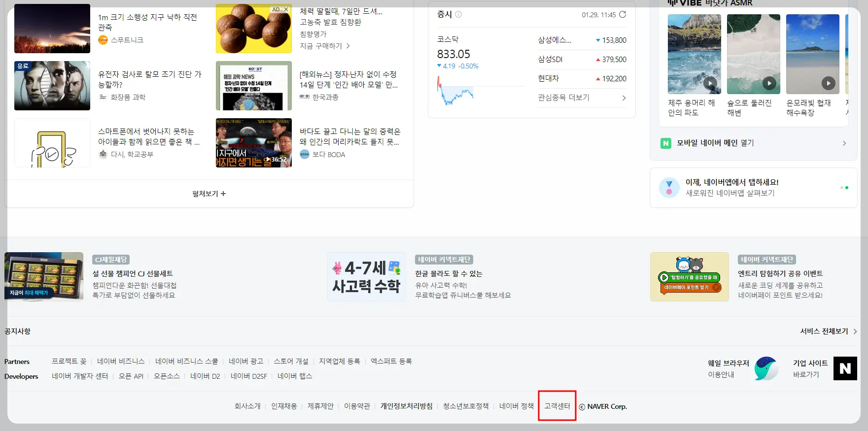This screenshot has width=868, height=431.
Task: Play the 은모래빛 협재 해수욕장 video
Action: [829, 83]
